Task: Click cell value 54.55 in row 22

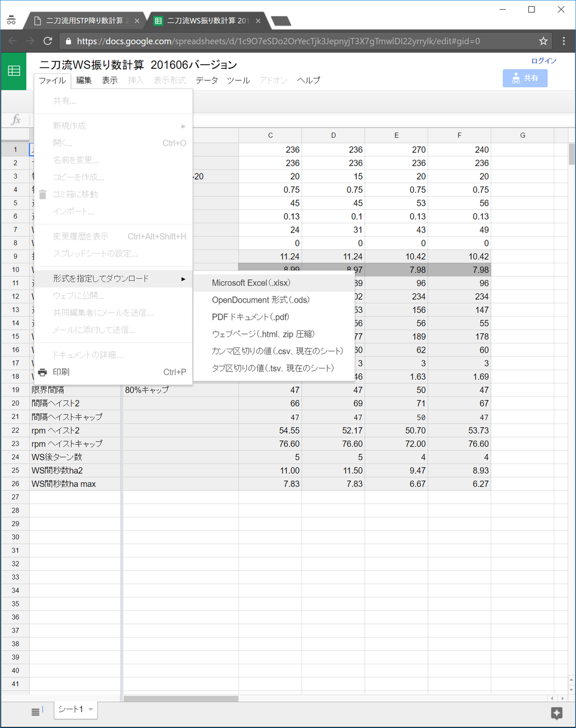Action: coord(270,431)
